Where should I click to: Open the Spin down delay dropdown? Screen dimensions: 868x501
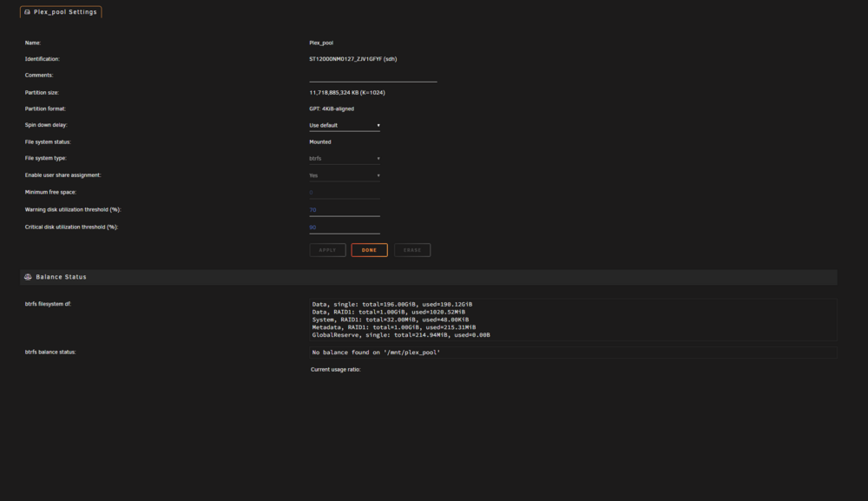pyautogui.click(x=345, y=126)
